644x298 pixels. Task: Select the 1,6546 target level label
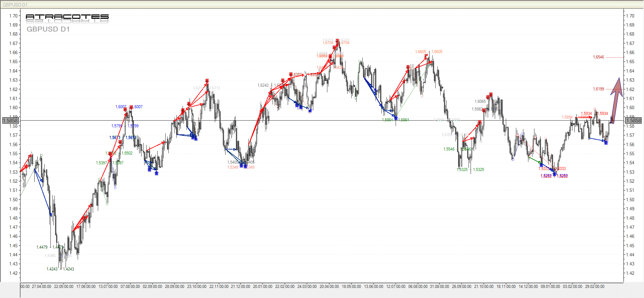click(598, 57)
